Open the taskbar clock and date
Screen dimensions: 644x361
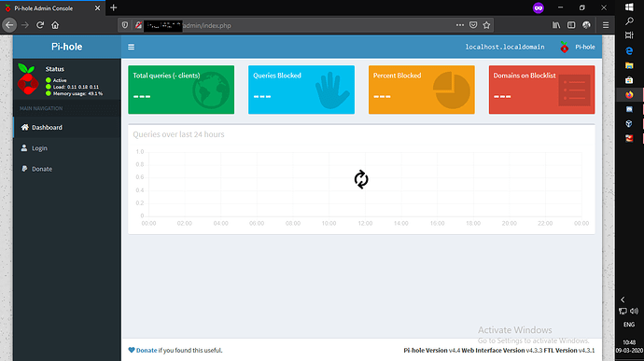pos(629,346)
